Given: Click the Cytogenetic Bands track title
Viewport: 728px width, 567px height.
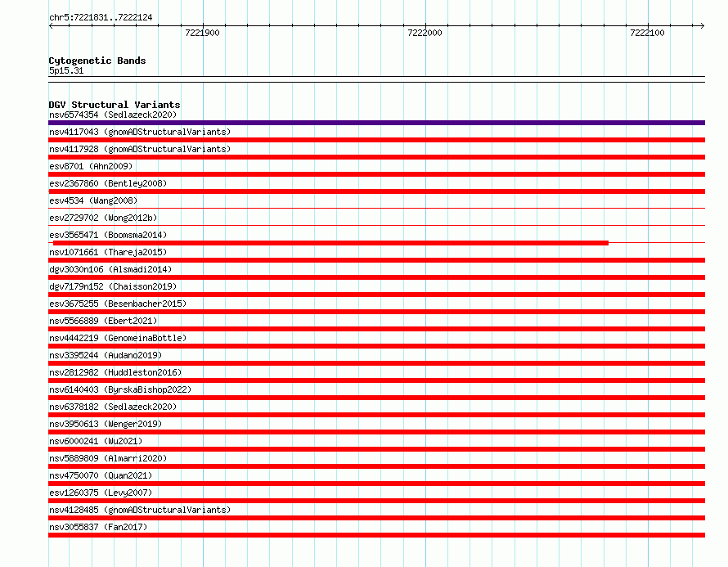Looking at the screenshot, I should coord(97,61).
